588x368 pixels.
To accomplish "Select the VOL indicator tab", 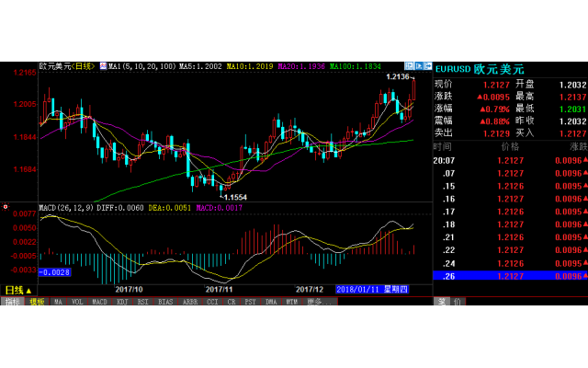I will pyautogui.click(x=77, y=302).
